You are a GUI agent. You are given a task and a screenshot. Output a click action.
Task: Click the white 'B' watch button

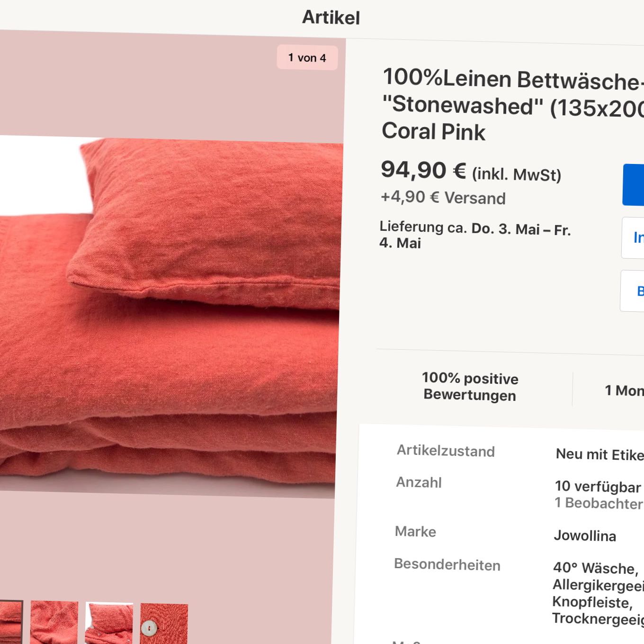(x=633, y=291)
